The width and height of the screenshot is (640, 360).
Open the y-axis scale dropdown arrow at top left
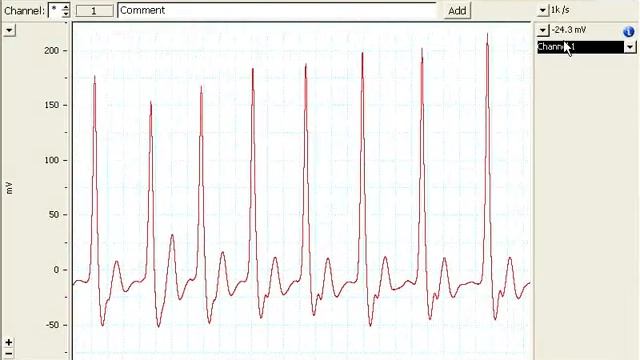pos(9,30)
